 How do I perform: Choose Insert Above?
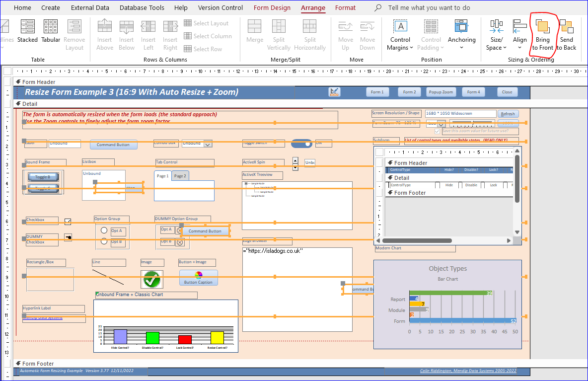(x=105, y=35)
